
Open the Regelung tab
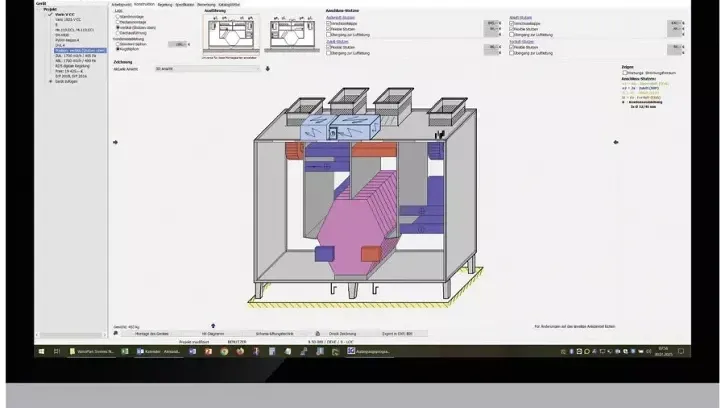tap(165, 5)
